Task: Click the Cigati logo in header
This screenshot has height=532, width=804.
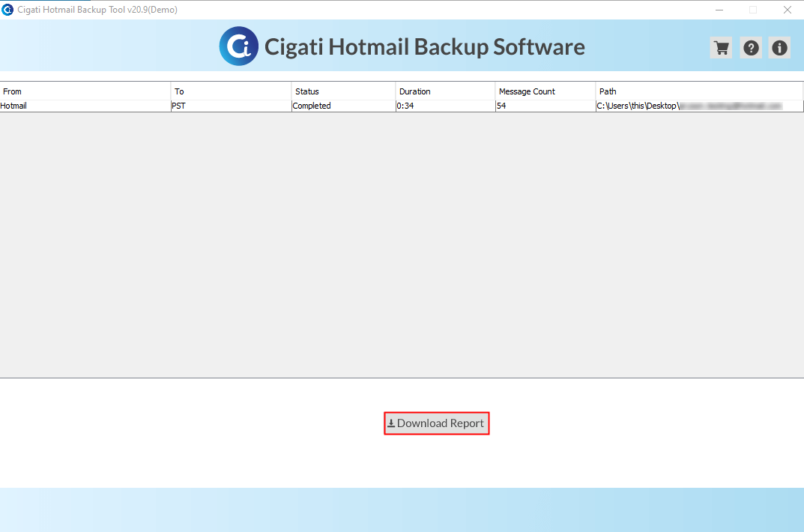Action: (x=239, y=46)
